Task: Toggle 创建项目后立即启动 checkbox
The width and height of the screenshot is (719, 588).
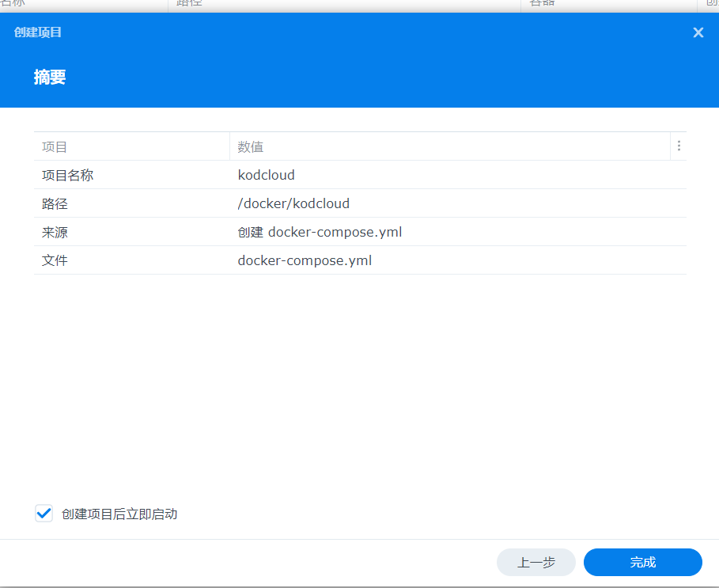Action: point(44,514)
